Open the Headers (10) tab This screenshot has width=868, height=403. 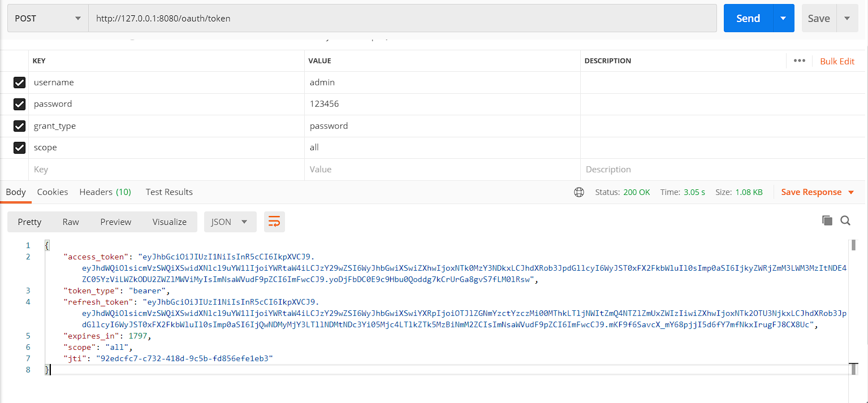tap(105, 192)
